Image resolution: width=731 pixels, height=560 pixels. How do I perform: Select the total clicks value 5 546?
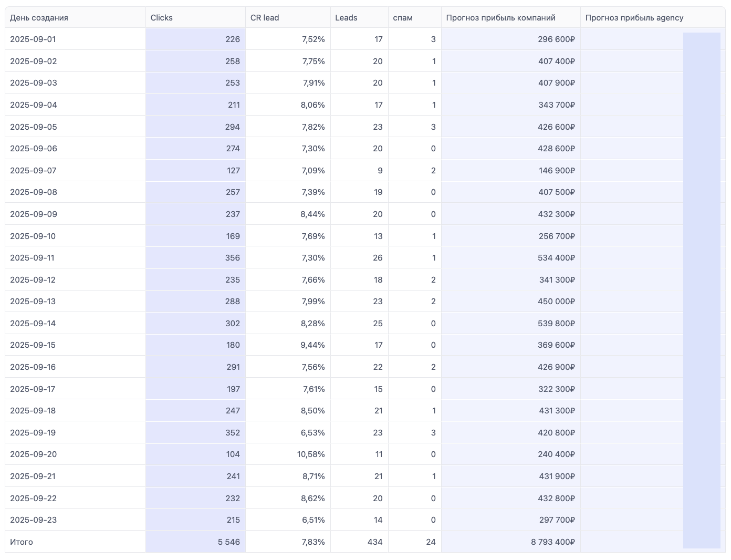pos(228,542)
